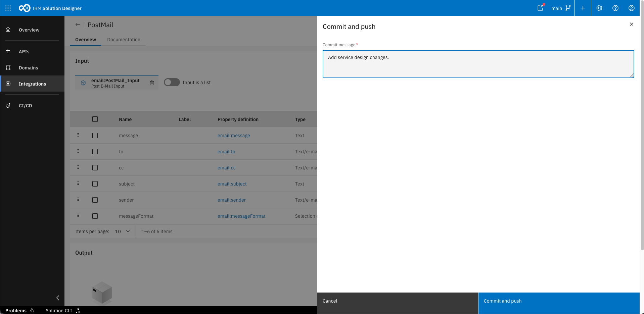Image resolution: width=644 pixels, height=314 pixels.
Task: Open the Settings gear in the header
Action: point(599,8)
